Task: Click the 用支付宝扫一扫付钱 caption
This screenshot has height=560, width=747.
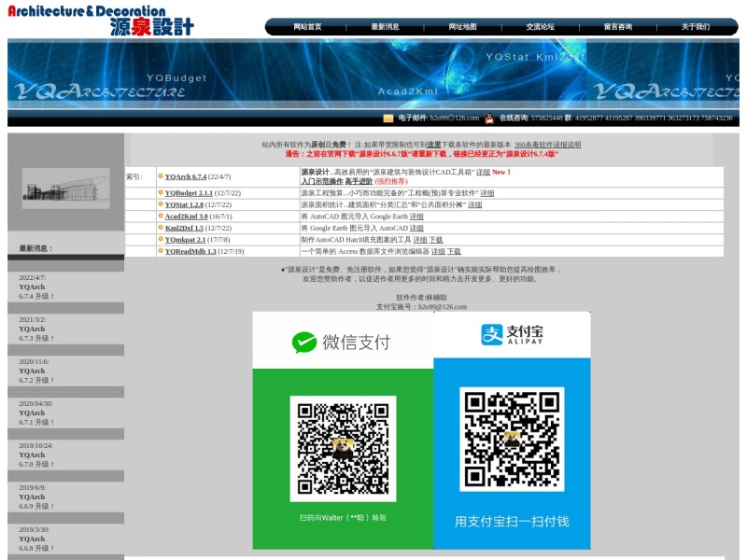Action: 512,522
